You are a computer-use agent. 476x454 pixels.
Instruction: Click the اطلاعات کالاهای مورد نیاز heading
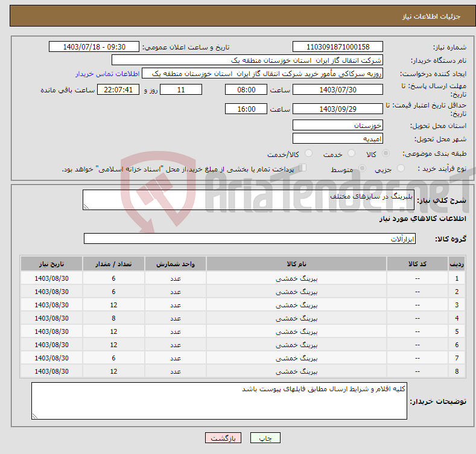point(422,219)
